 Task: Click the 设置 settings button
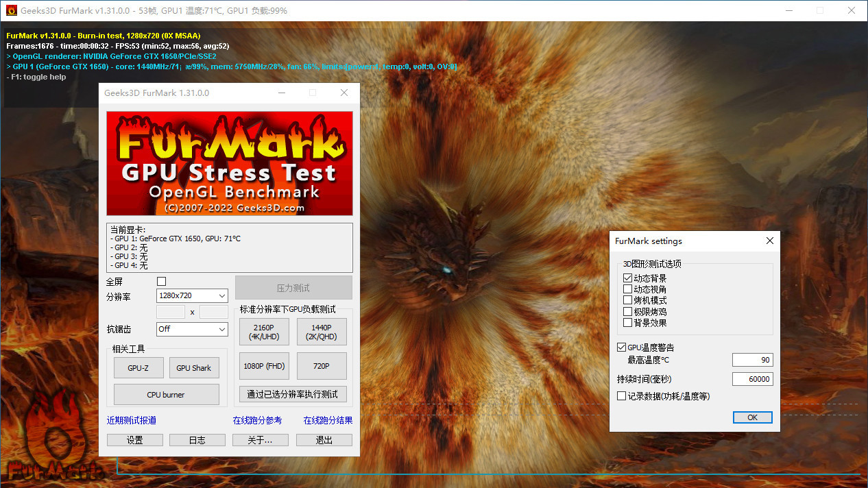135,440
